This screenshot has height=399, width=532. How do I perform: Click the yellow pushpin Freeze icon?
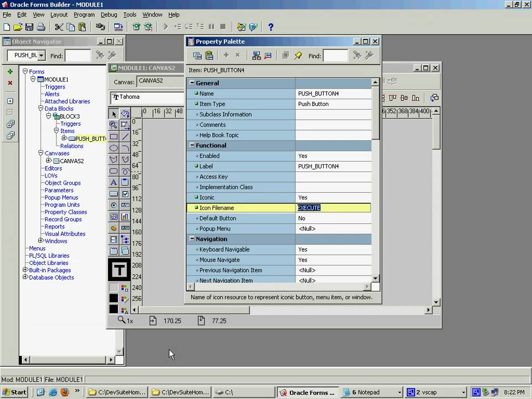298,55
